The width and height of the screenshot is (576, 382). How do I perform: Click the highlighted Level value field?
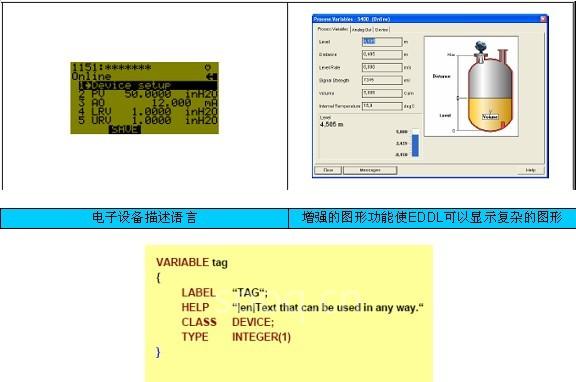pos(382,42)
